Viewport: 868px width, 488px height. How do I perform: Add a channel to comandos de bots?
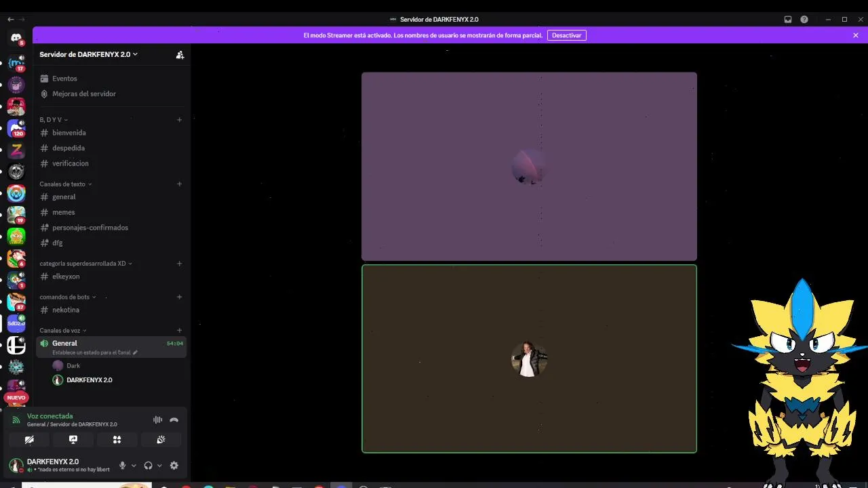(179, 297)
